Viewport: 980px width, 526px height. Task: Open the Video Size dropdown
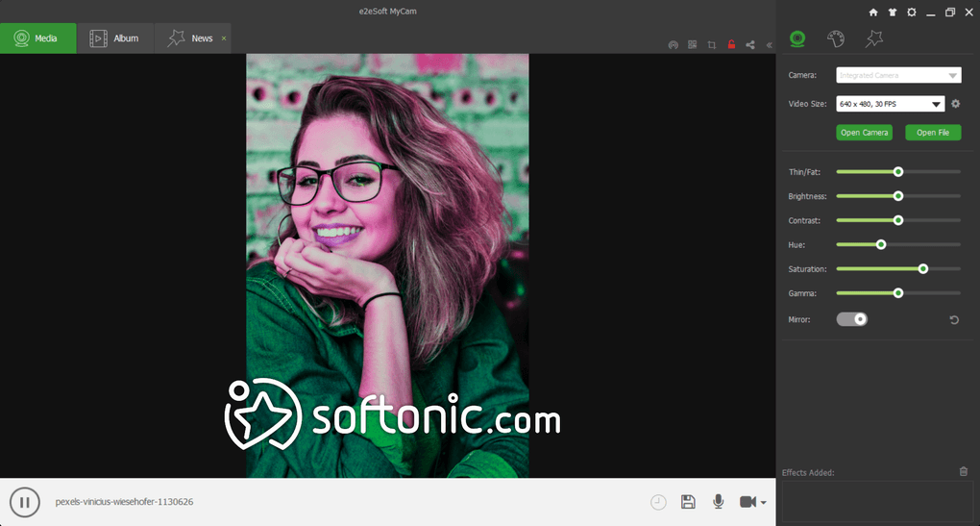tap(891, 104)
